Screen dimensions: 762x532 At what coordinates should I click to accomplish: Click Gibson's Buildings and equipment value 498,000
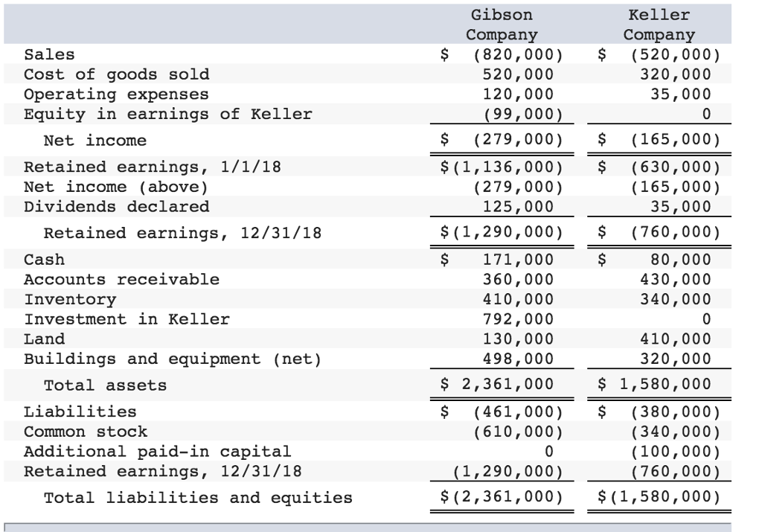point(518,359)
